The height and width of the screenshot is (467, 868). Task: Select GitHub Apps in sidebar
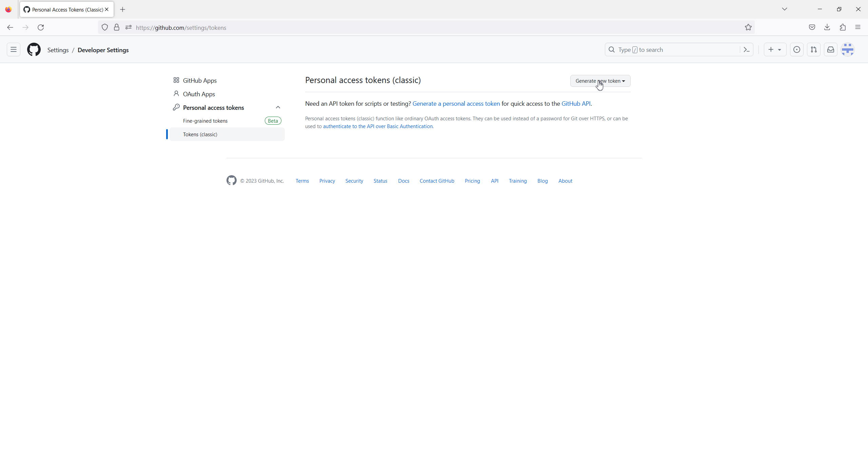pyautogui.click(x=200, y=81)
